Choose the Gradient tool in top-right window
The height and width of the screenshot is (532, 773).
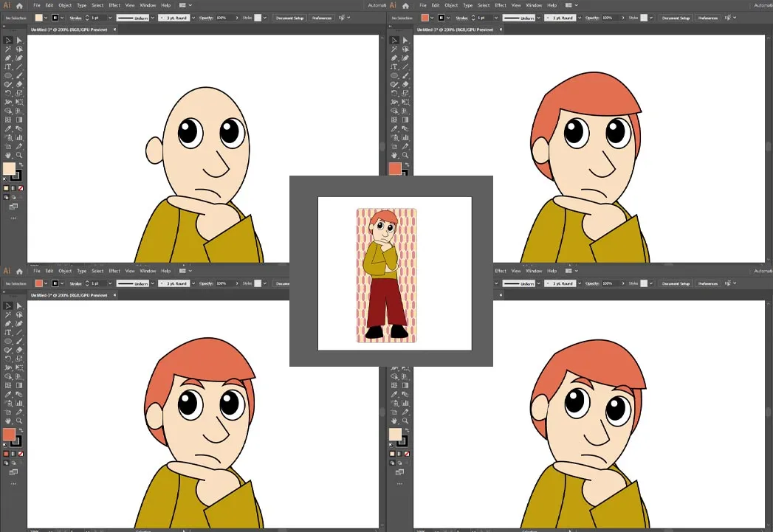pos(405,120)
